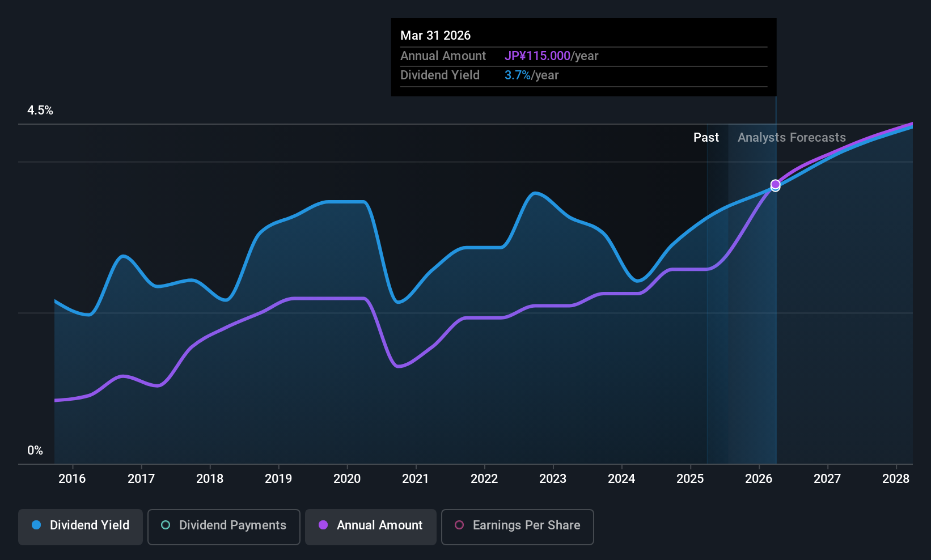
Task: Enable the Earnings Per Share series
Action: [518, 527]
